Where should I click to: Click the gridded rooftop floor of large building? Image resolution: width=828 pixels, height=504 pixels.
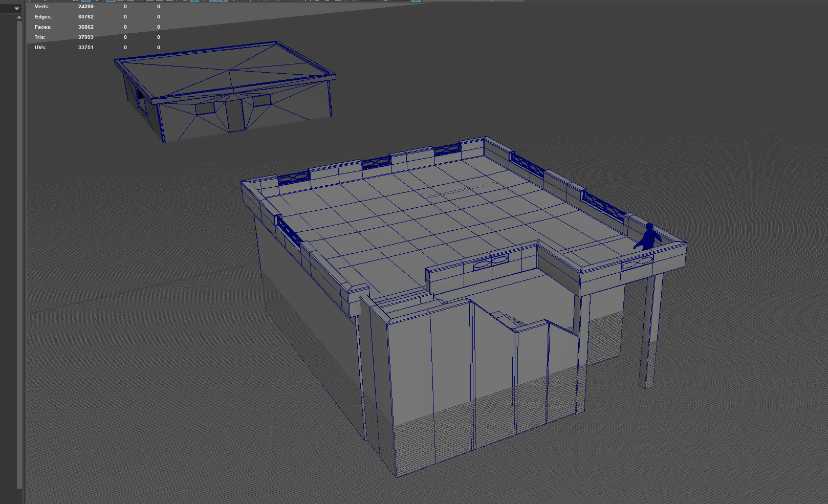pos(435,215)
